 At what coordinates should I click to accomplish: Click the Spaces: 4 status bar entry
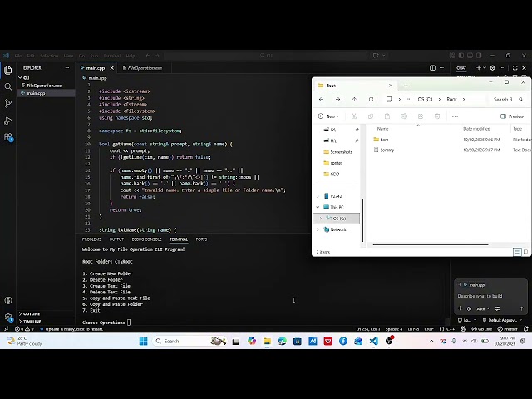point(393,329)
